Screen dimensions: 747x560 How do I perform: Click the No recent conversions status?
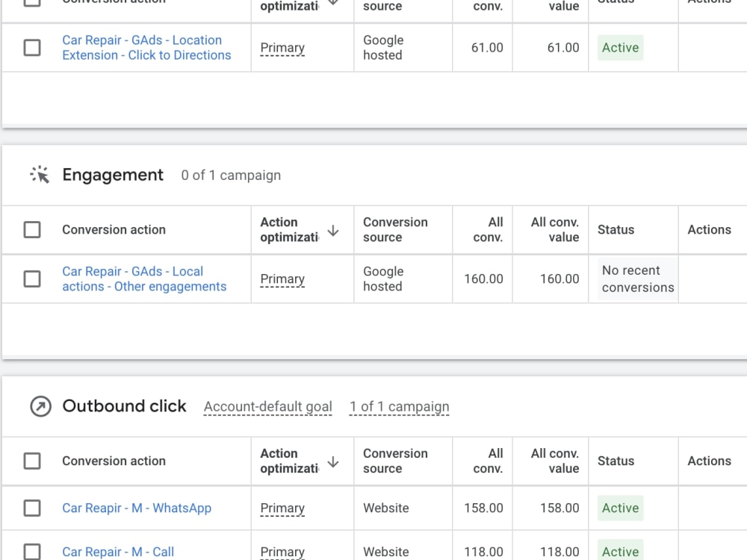638,279
